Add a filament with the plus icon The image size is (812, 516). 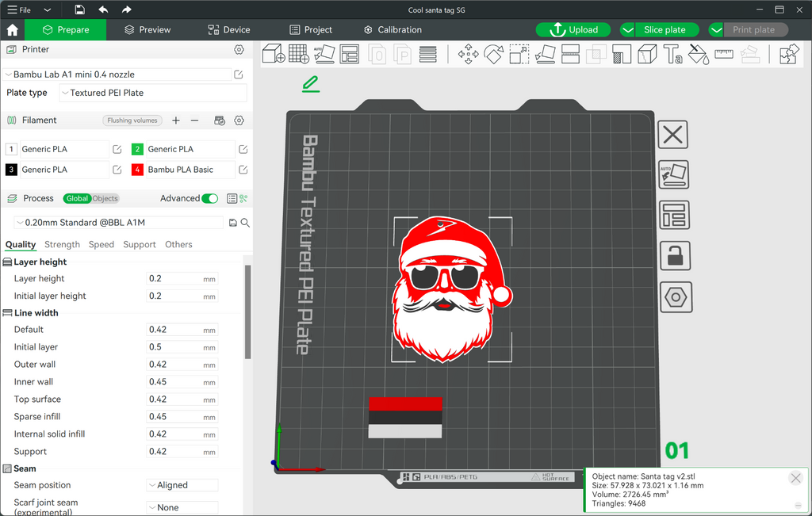click(176, 120)
